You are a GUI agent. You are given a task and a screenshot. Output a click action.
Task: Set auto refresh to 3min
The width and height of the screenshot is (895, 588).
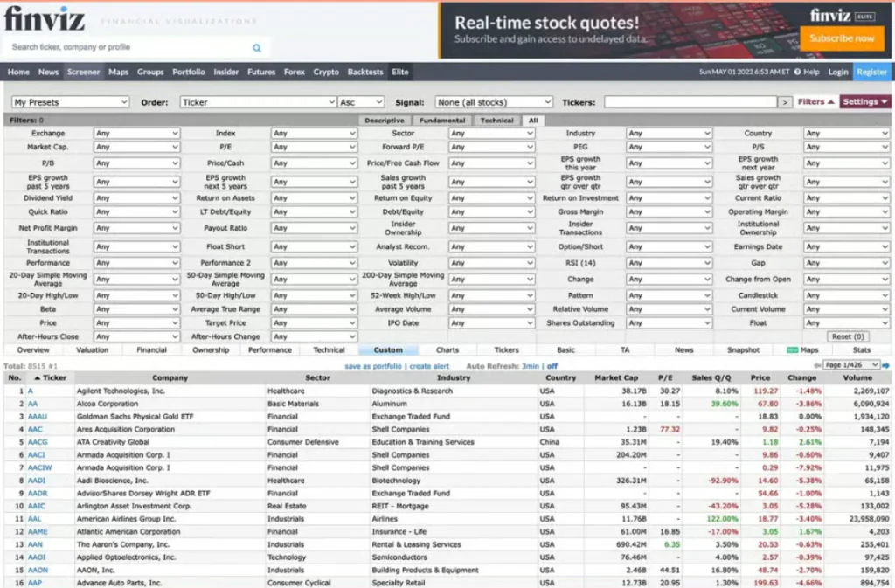pos(531,366)
